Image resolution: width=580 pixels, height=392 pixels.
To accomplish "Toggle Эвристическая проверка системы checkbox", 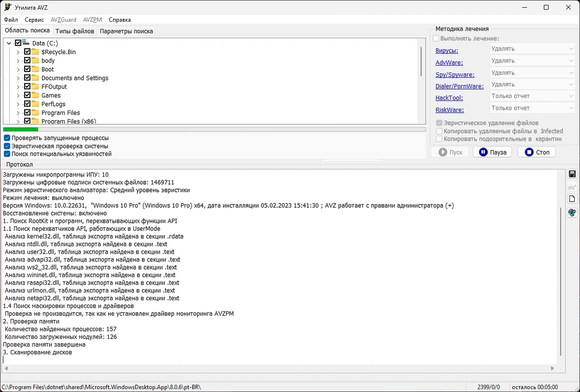I will click(x=7, y=146).
